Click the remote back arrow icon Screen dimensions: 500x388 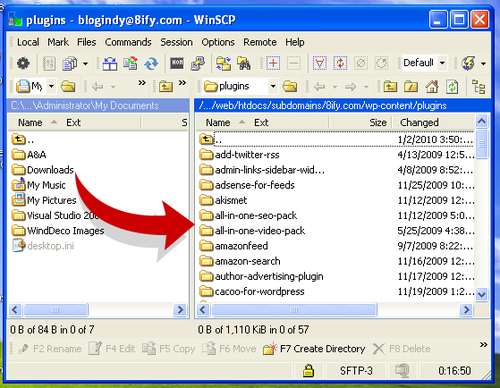point(320,87)
